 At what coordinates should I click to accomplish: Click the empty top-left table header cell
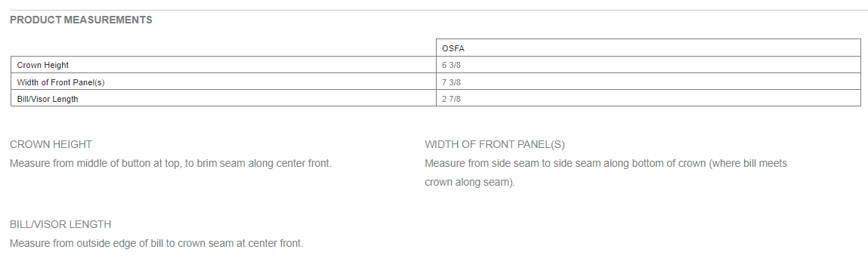click(x=223, y=48)
